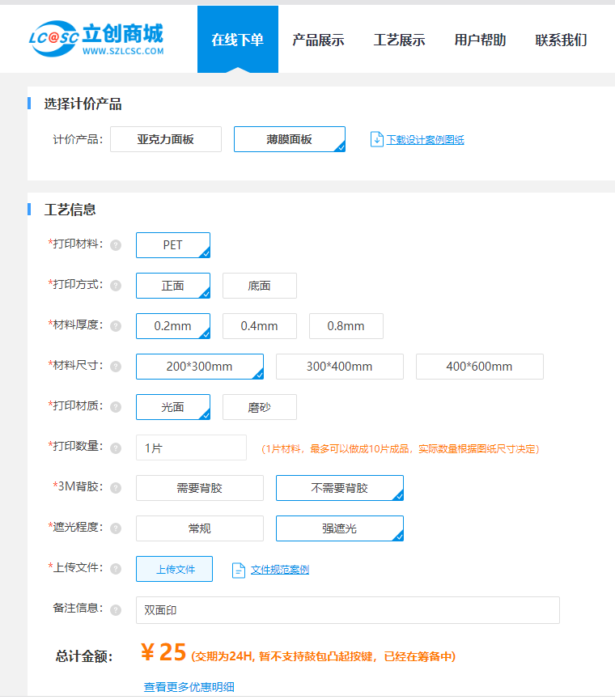Click the document icon before 文件规范案例
The image size is (615, 700).
coord(239,570)
